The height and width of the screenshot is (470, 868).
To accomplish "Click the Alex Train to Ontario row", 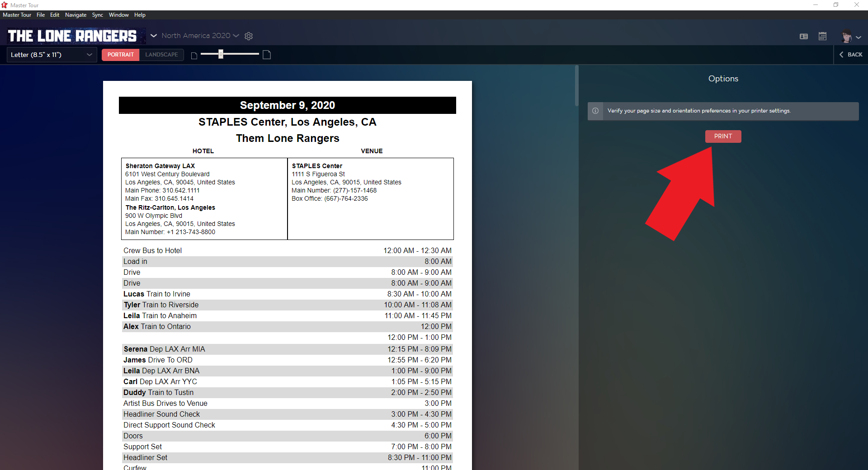I will tap(288, 326).
